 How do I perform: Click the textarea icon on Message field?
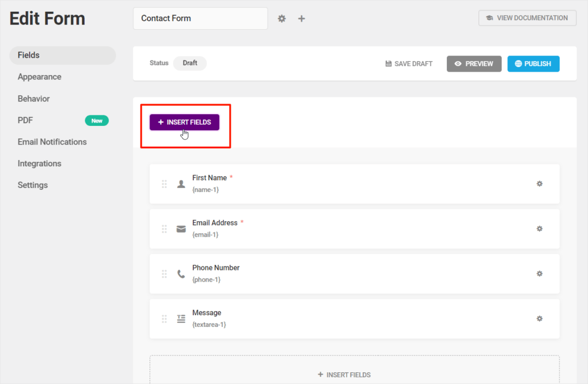pos(181,319)
